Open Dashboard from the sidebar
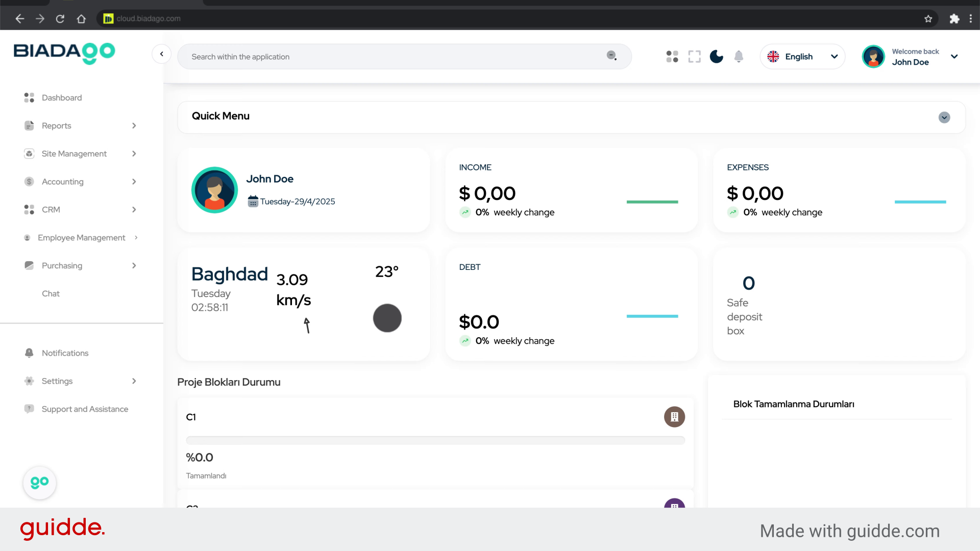This screenshot has height=551, width=980. (x=61, y=97)
